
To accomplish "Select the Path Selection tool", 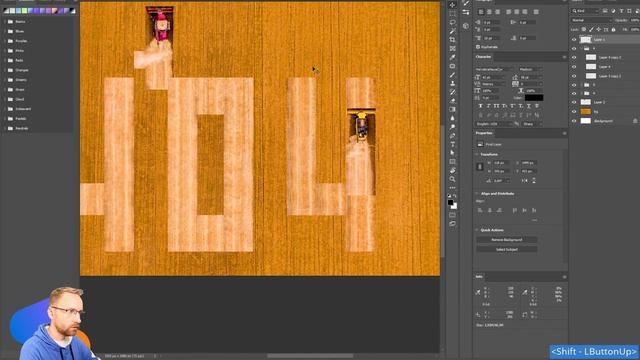I will point(452,153).
